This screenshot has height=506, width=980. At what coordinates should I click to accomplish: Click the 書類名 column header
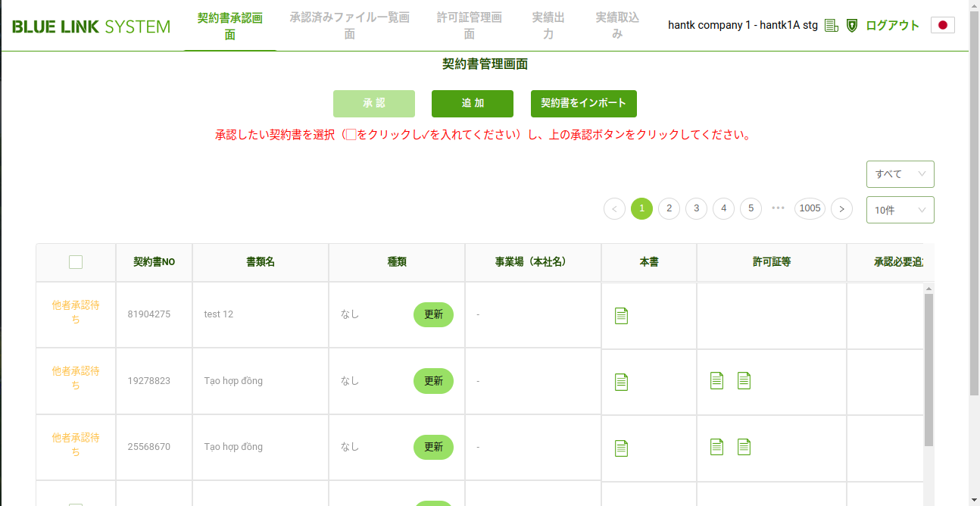pos(261,262)
